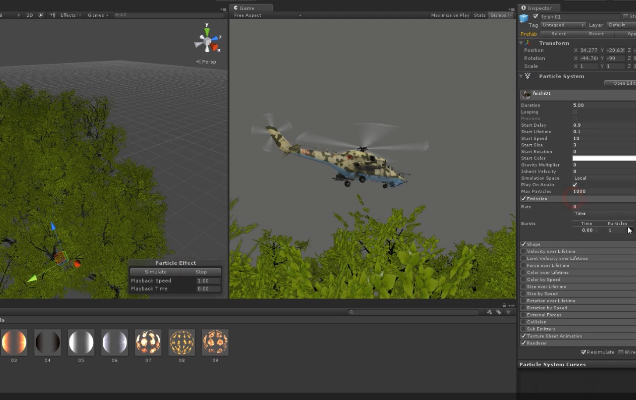Click the first orange sphere texture thumbnail
The height and width of the screenshot is (400, 636).
tap(13, 343)
